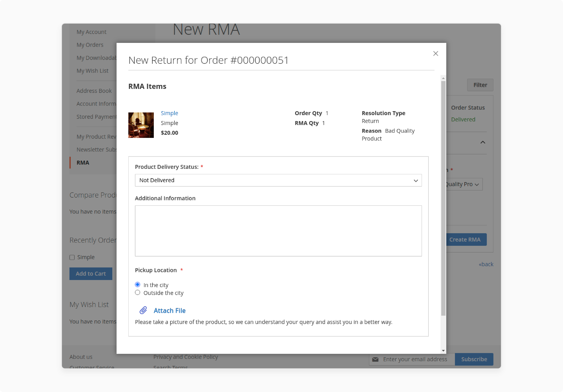Image resolution: width=563 pixels, height=392 pixels.
Task: Select the In the city radio button
Action: pos(138,285)
